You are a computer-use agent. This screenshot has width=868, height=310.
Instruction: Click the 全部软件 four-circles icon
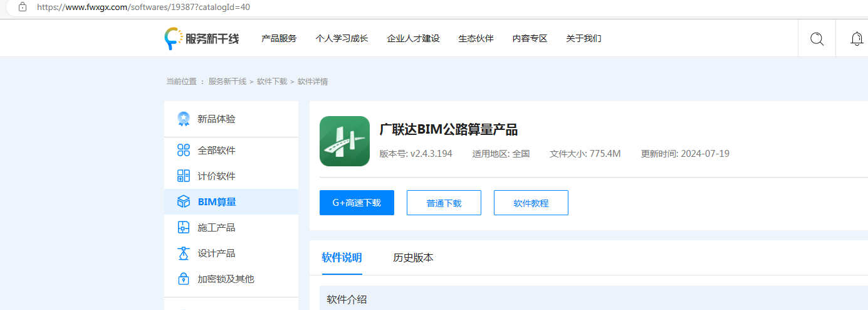(184, 150)
